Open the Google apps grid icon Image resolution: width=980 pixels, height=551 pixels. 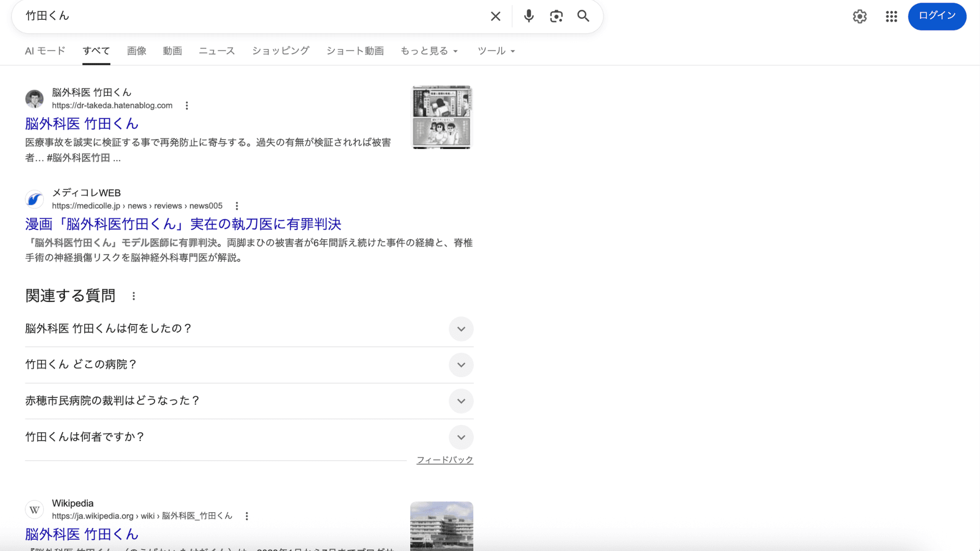tap(891, 16)
